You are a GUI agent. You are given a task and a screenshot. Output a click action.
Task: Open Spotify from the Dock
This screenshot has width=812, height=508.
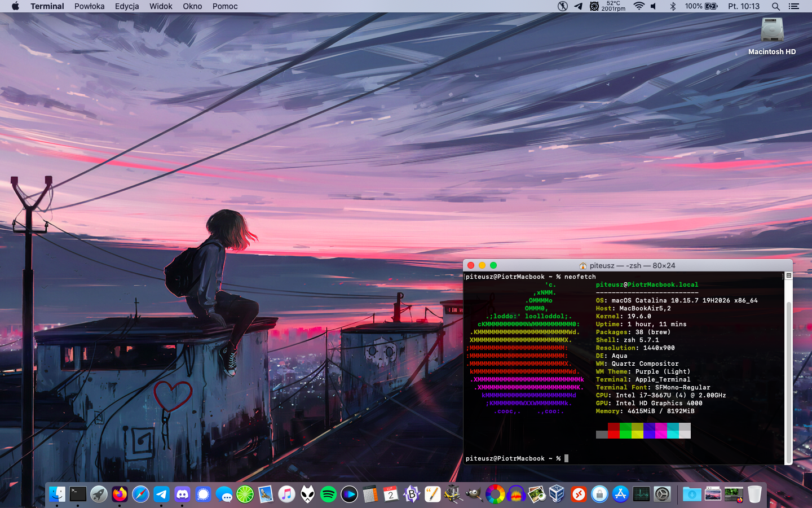[x=328, y=494]
